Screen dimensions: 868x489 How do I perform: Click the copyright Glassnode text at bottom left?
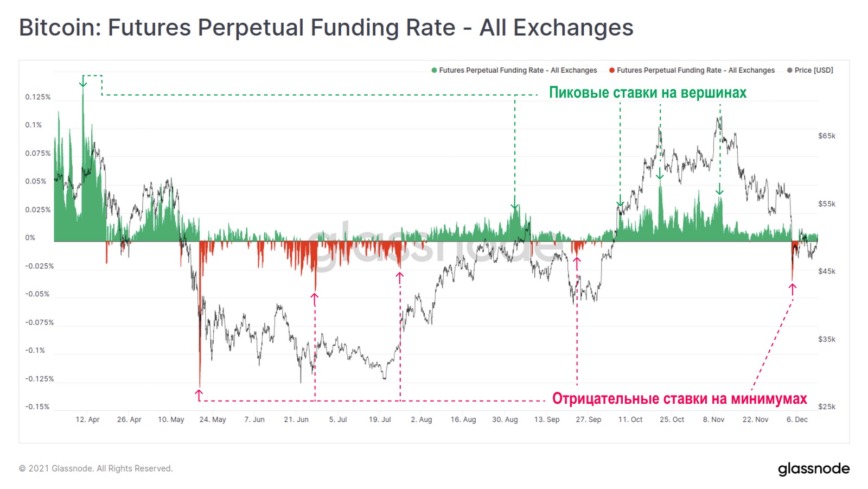pyautogui.click(x=96, y=468)
